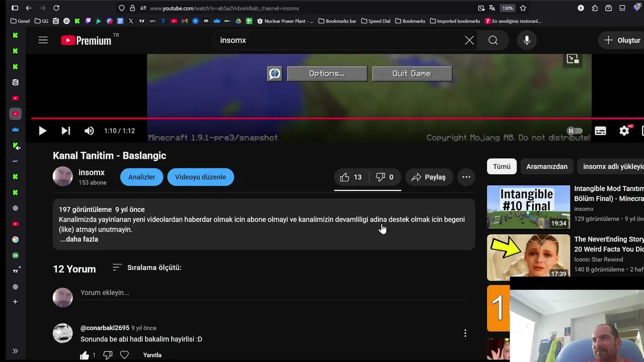Open the Nuclear Power Plant bookmark
This screenshot has height=362, width=644.
pos(285,21)
